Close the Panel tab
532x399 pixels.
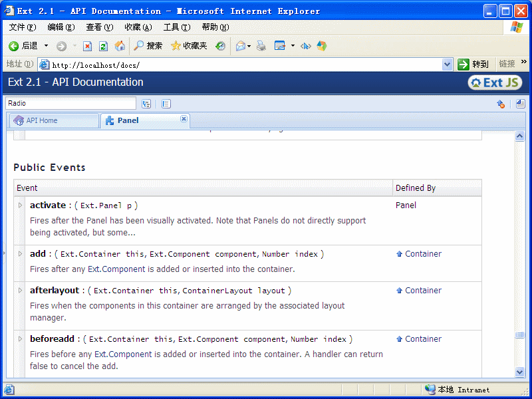click(x=184, y=118)
